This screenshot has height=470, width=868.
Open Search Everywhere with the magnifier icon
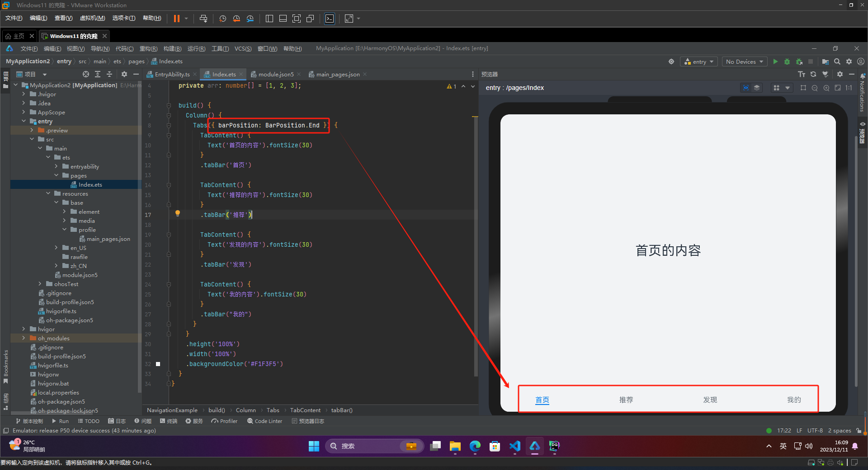(837, 61)
